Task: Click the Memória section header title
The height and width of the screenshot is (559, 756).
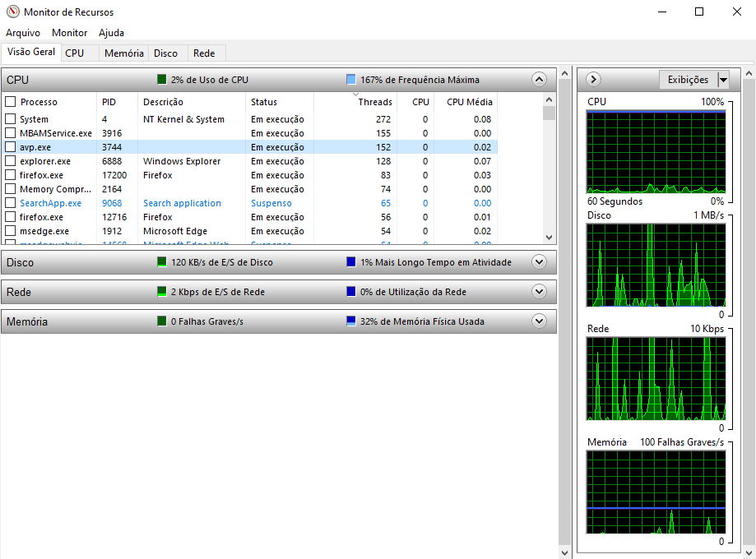Action: (27, 321)
